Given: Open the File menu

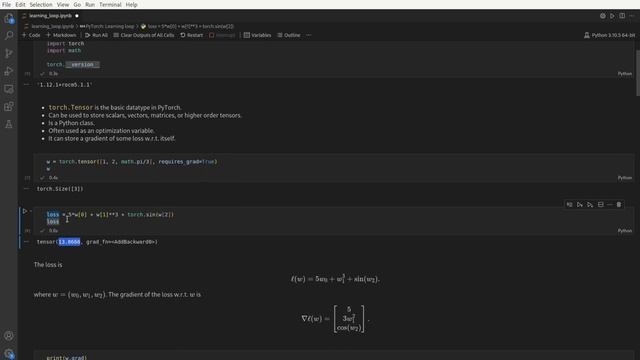Looking at the screenshot, I should tap(6, 4).
